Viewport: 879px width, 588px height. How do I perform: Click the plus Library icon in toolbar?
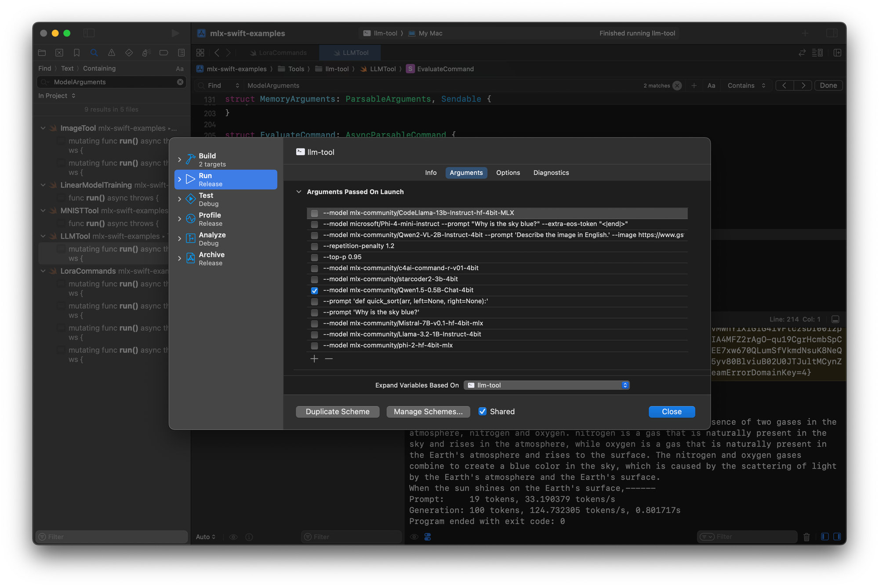pos(805,33)
